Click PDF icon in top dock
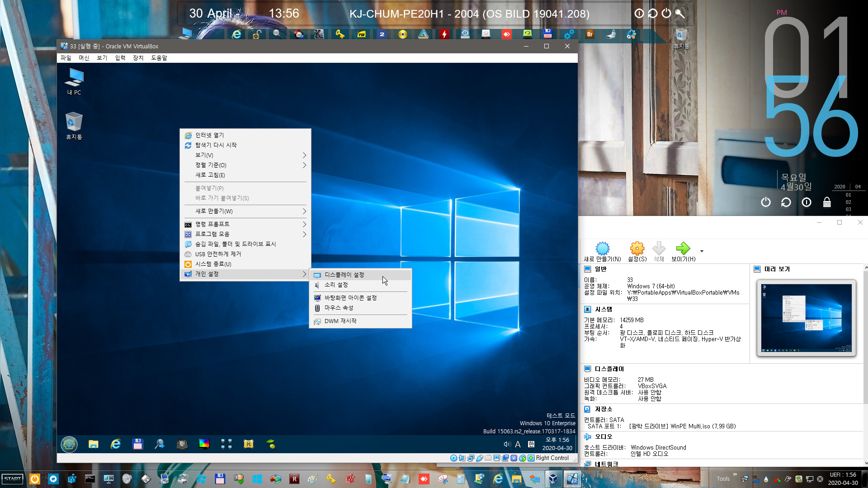 (x=361, y=34)
